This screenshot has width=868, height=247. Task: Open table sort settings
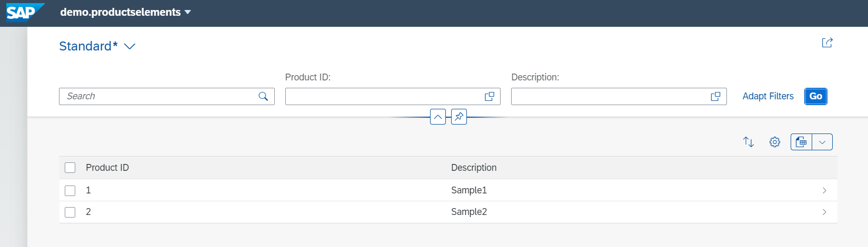click(748, 142)
